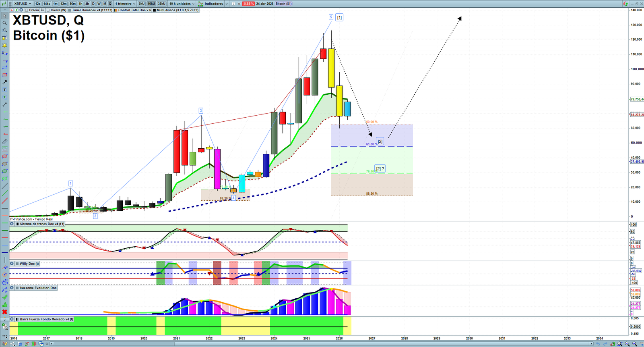Select the quarterly Q timeframe
644x347 pixels.
110,4
